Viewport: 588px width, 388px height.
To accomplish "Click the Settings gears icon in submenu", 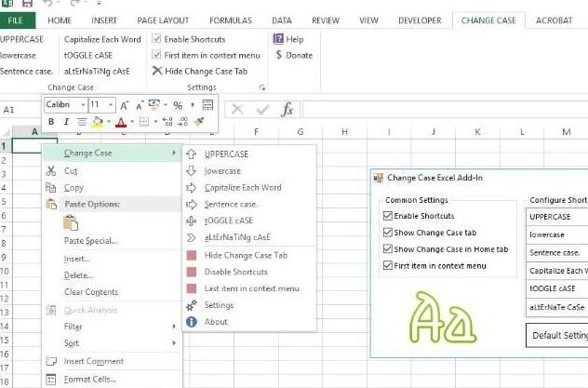I will pyautogui.click(x=192, y=305).
